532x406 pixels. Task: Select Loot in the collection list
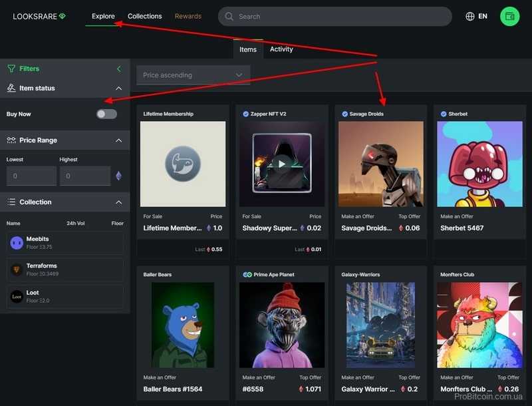(65, 296)
